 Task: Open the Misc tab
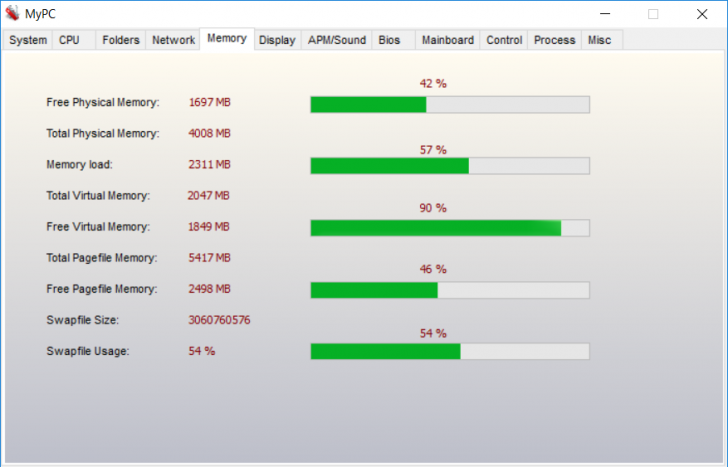[602, 40]
